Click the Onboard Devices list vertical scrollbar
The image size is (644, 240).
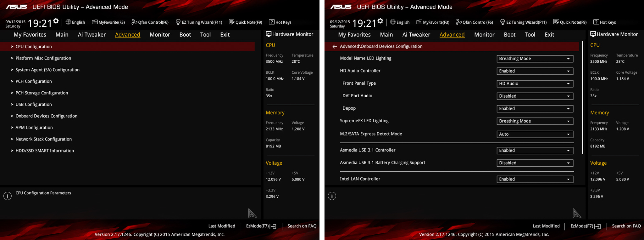583,98
